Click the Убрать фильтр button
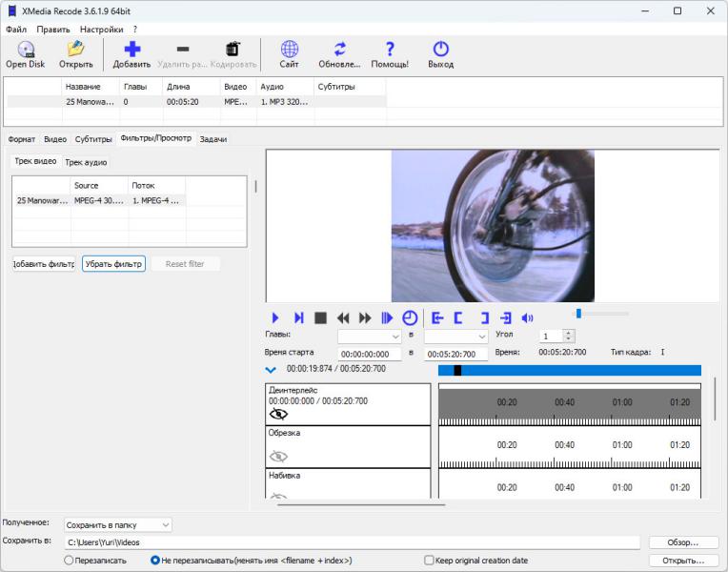The width and height of the screenshot is (728, 572). (x=113, y=264)
